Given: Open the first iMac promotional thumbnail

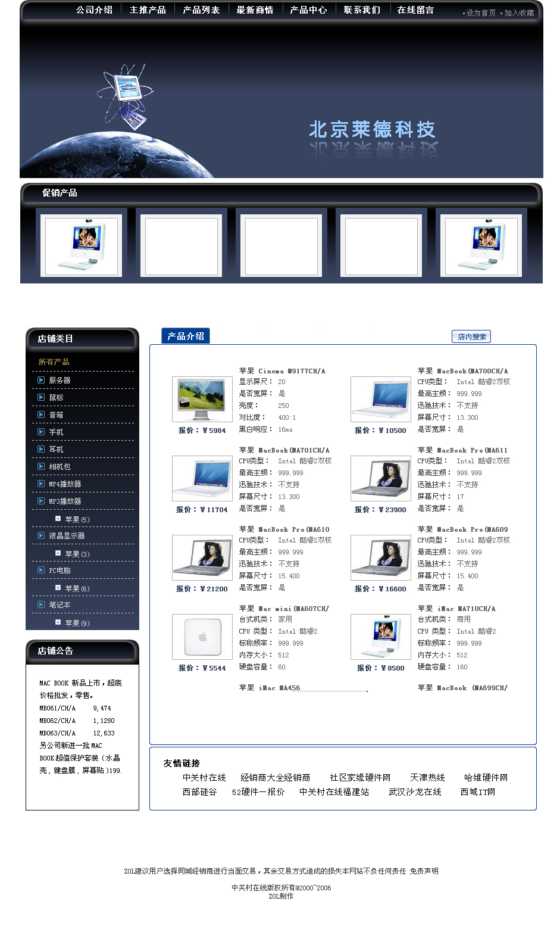Looking at the screenshot, I should click(x=81, y=246).
